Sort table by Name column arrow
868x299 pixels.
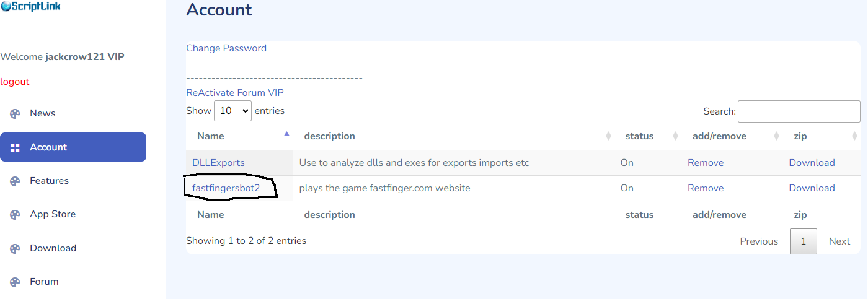tap(286, 134)
